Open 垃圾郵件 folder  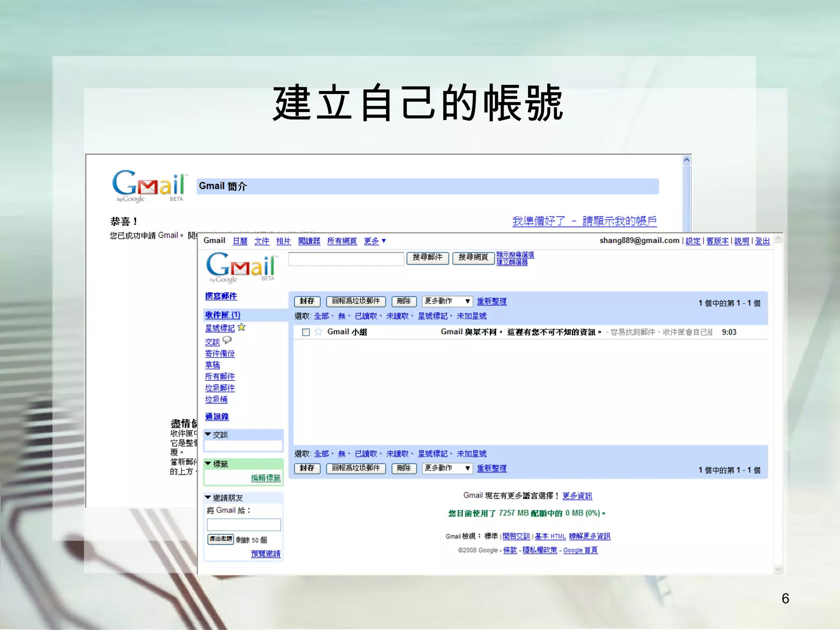click(x=220, y=388)
